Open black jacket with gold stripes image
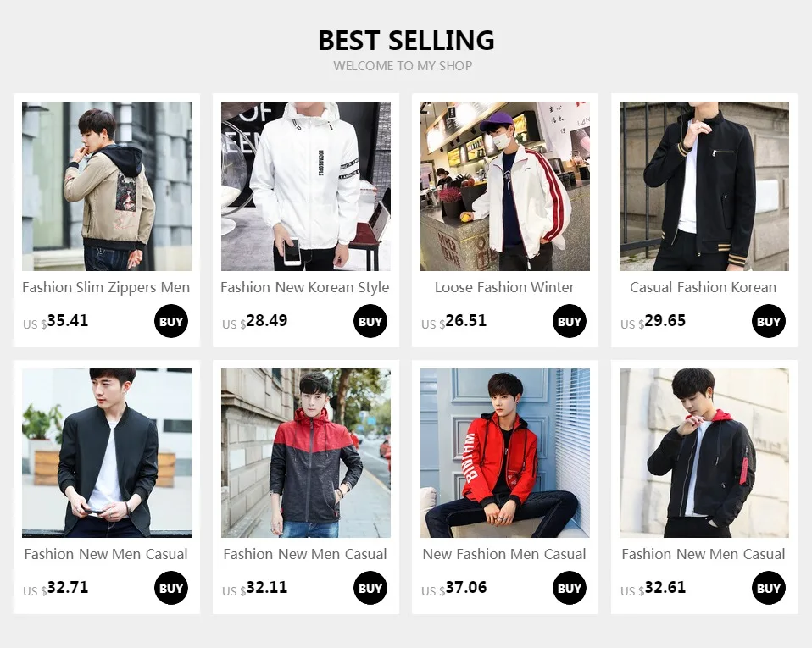 coord(704,186)
